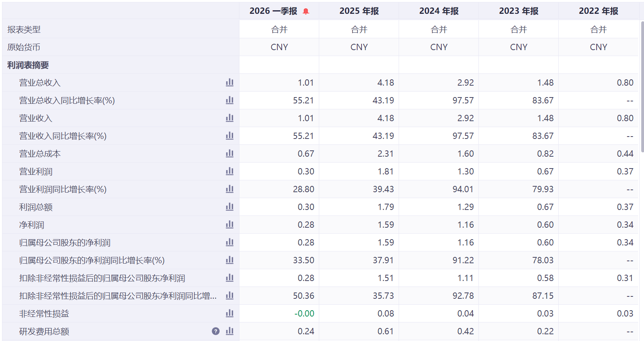Show chart icon for 营业收入 row
The image size is (644, 341).
pyautogui.click(x=230, y=118)
